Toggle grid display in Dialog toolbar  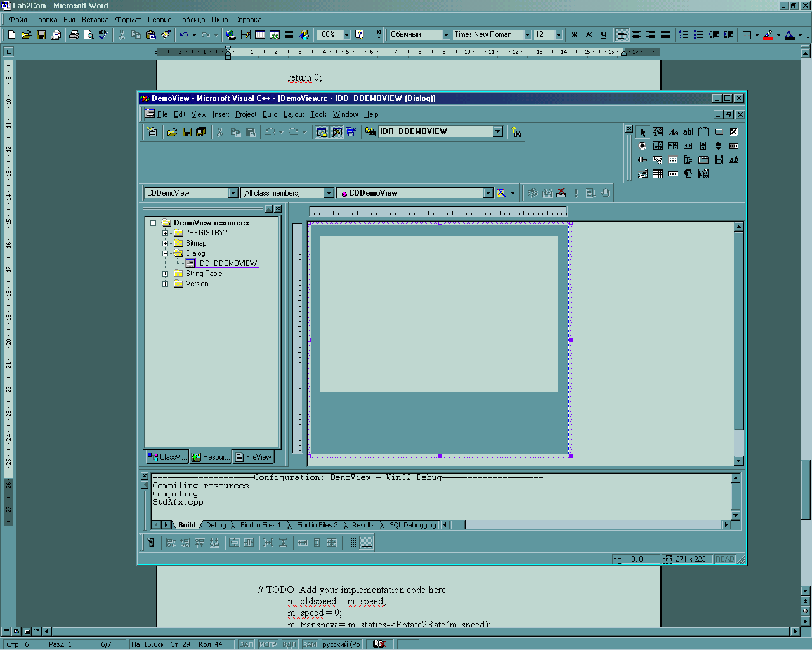click(x=351, y=543)
